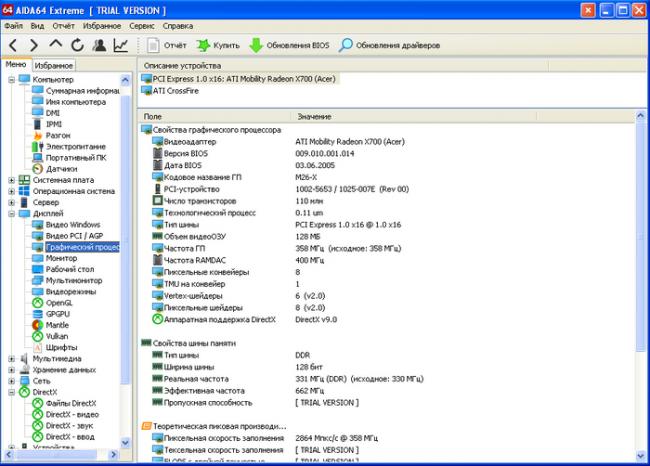Collapse the DirectX tree node

[x=11, y=392]
